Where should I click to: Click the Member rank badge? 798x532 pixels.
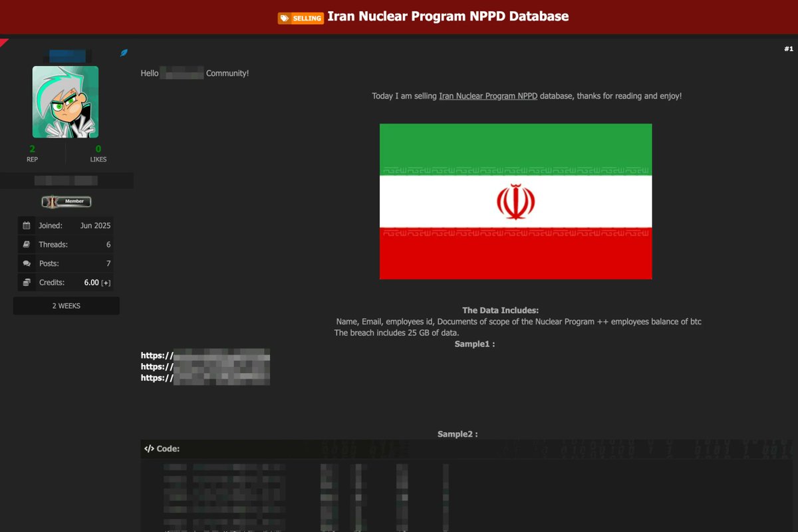tap(66, 201)
